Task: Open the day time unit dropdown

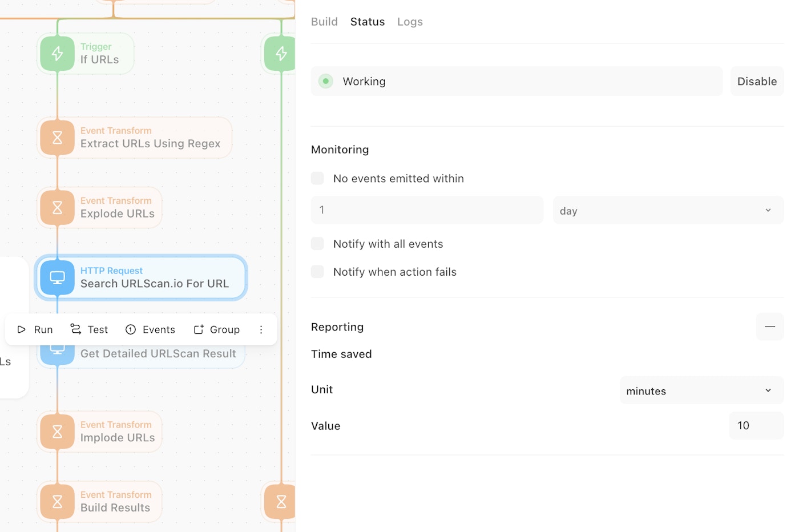Action: 668,211
